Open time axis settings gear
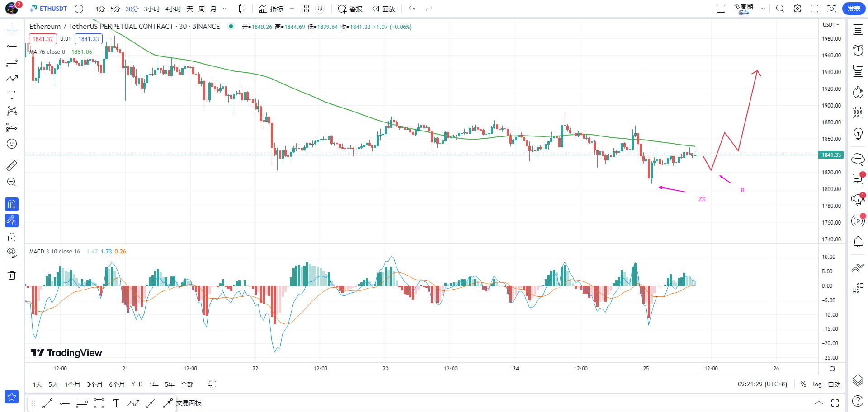The image size is (868, 412). coord(832,369)
